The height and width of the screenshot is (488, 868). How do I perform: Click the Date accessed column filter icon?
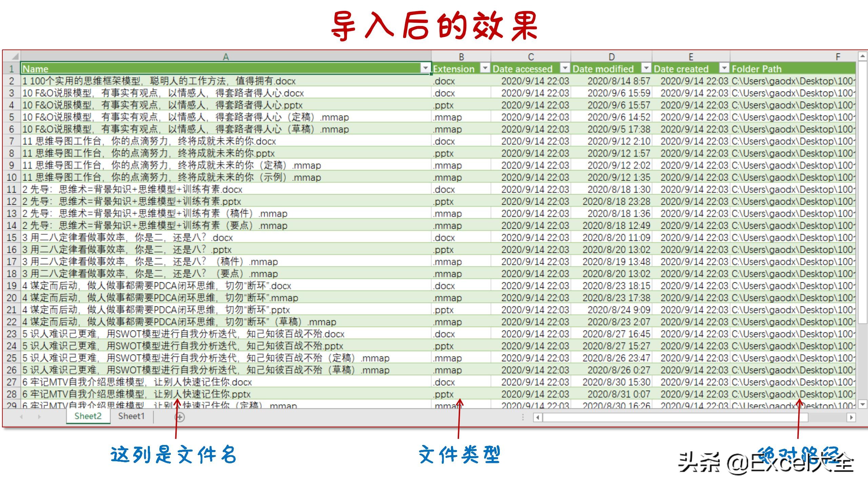(565, 68)
